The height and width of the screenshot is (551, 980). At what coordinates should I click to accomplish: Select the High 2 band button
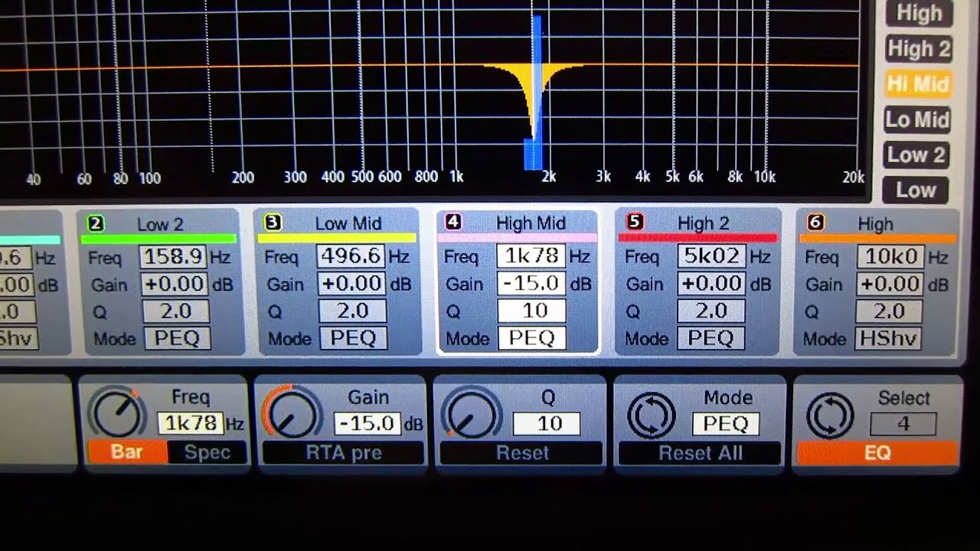click(x=918, y=49)
